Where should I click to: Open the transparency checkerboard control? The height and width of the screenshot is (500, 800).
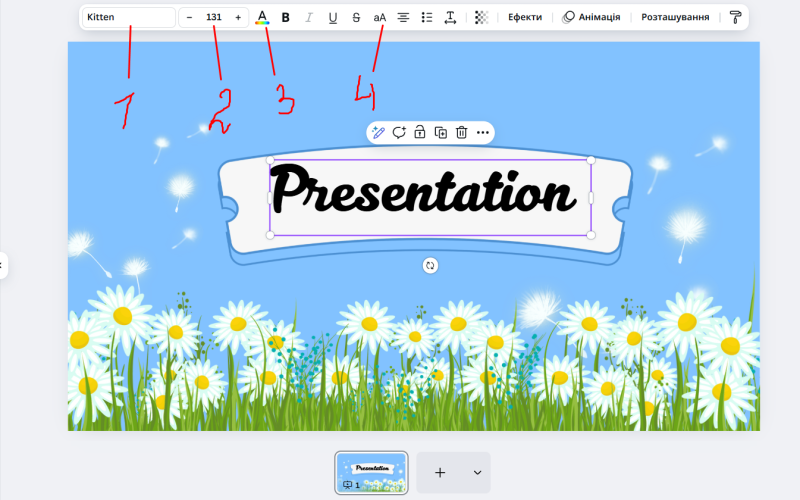pos(481,17)
